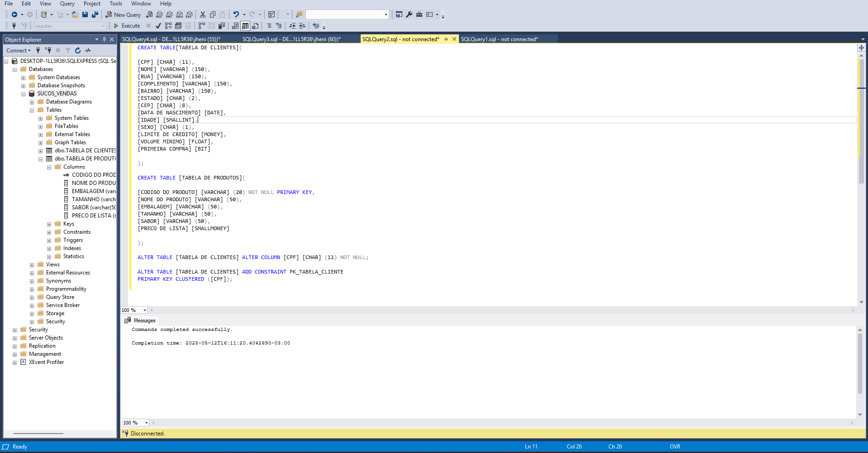Click the Copy icon in toolbar
868x453 pixels.
tap(213, 14)
